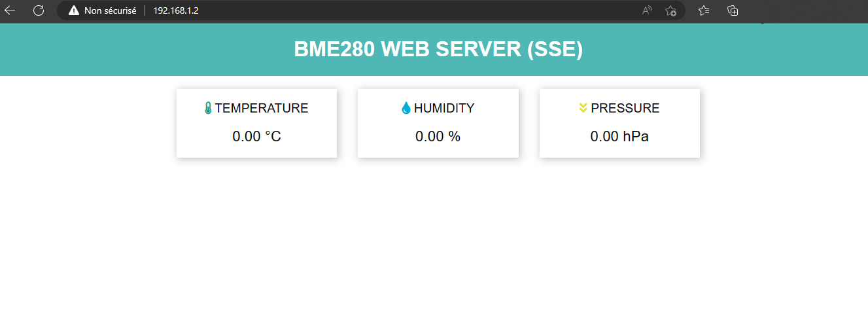Click the double chevron icon beside Pressure
Image resolution: width=868 pixels, height=314 pixels.
click(583, 108)
